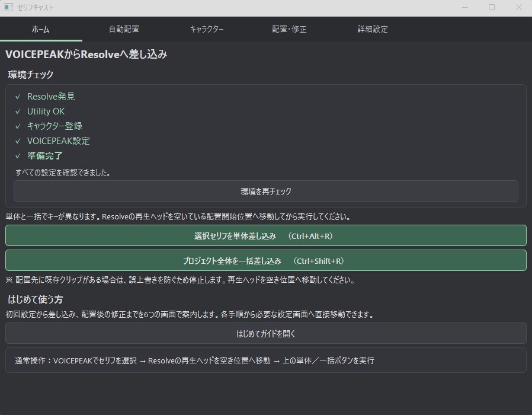
Task: Run プロジェクト全体を一括差し込み (Ctrl+Shift+R)
Action: click(266, 260)
